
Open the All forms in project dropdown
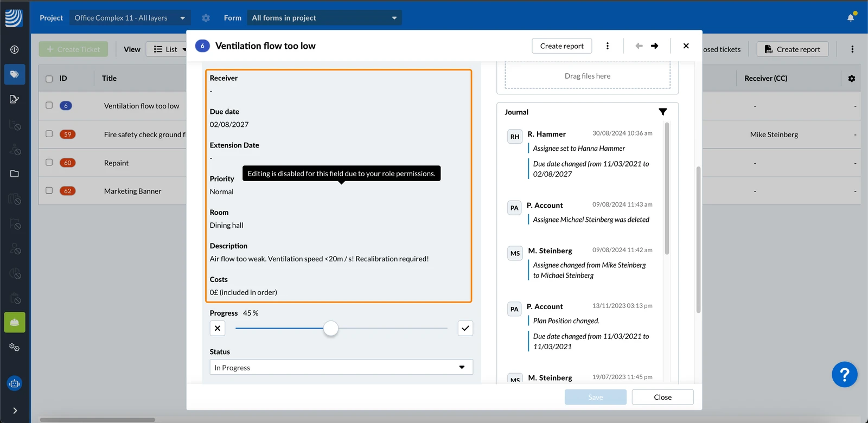click(x=324, y=18)
